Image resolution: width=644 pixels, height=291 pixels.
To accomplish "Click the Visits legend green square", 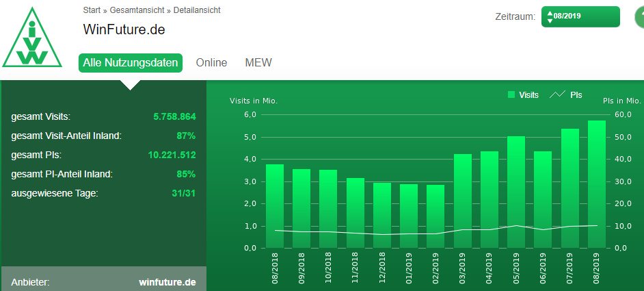I will point(511,94).
